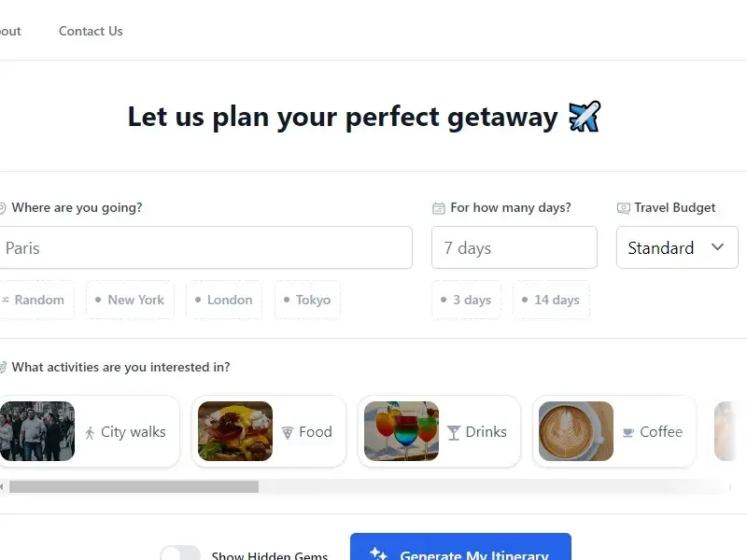Toggle the Show Hidden Gems switch

(180, 554)
